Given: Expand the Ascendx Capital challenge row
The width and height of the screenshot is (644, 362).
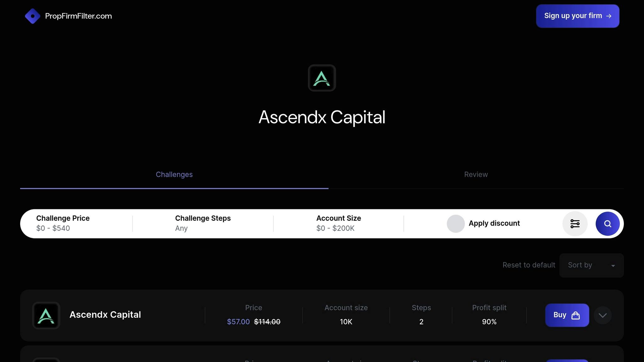Looking at the screenshot, I should (602, 315).
